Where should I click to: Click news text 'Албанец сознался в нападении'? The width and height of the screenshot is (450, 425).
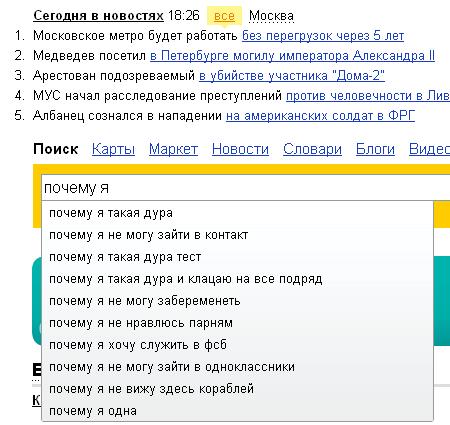tap(127, 116)
